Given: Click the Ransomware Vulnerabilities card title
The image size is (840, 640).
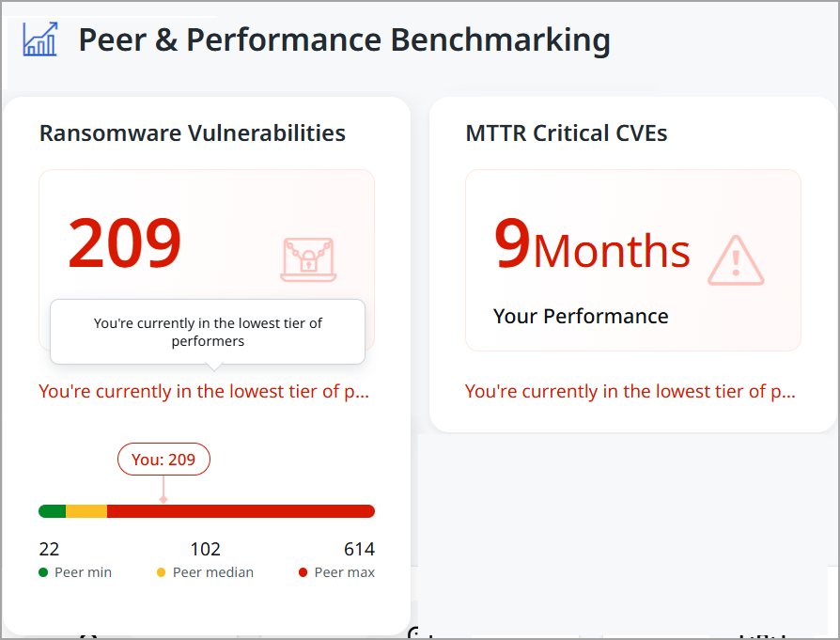Looking at the screenshot, I should coord(193,133).
